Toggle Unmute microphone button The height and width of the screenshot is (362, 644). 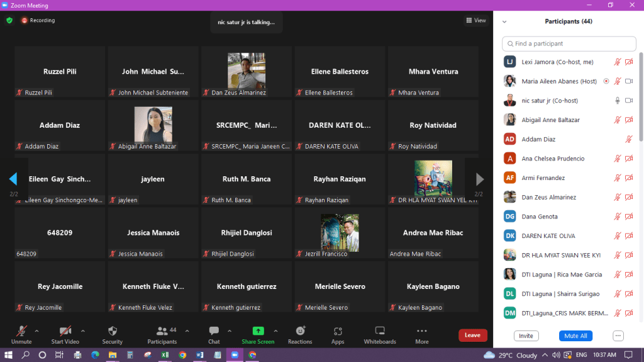21,331
